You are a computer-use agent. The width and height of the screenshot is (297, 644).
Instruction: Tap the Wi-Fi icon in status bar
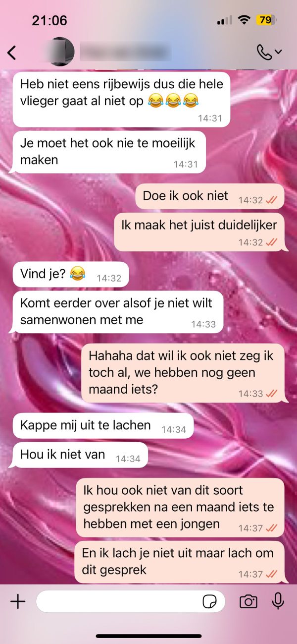click(244, 20)
